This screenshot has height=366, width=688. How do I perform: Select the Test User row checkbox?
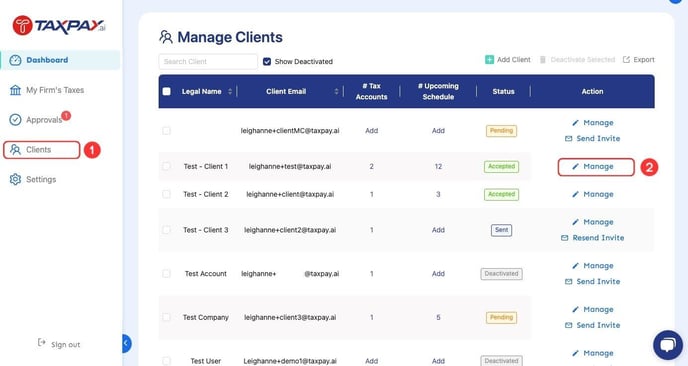[166, 361]
